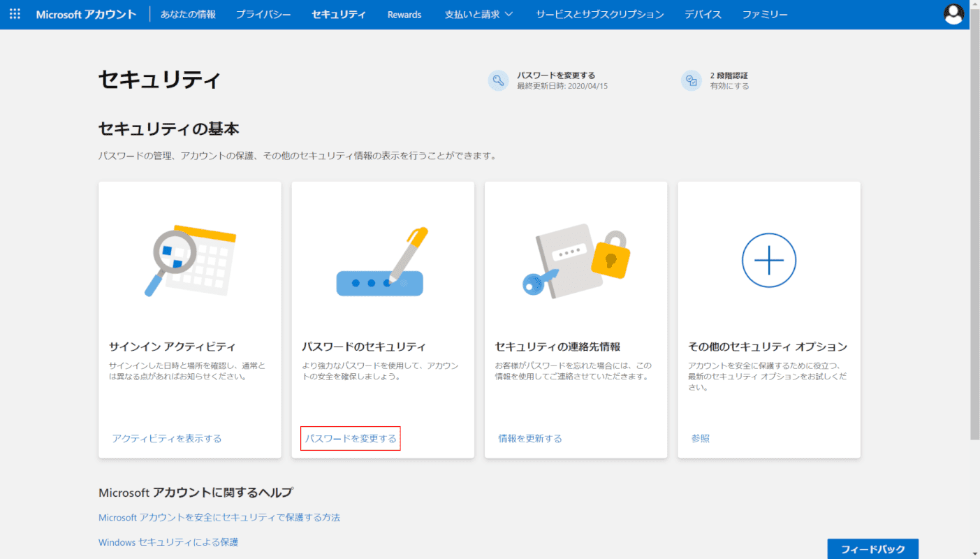980x559 pixels.
Task: Click the フィードバック button
Action: click(873, 549)
